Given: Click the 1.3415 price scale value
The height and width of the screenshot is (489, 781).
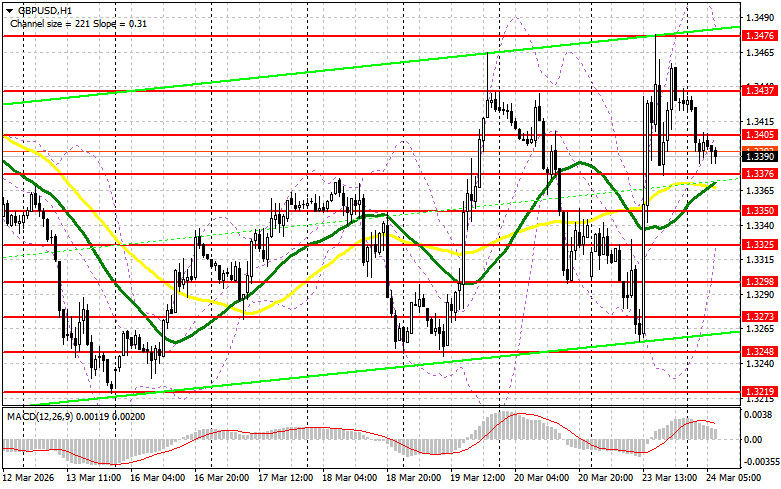Looking at the screenshot, I should click(x=760, y=122).
